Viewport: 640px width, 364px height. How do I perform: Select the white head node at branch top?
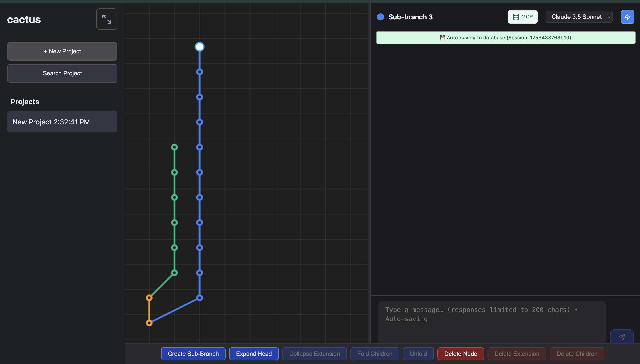click(x=199, y=47)
